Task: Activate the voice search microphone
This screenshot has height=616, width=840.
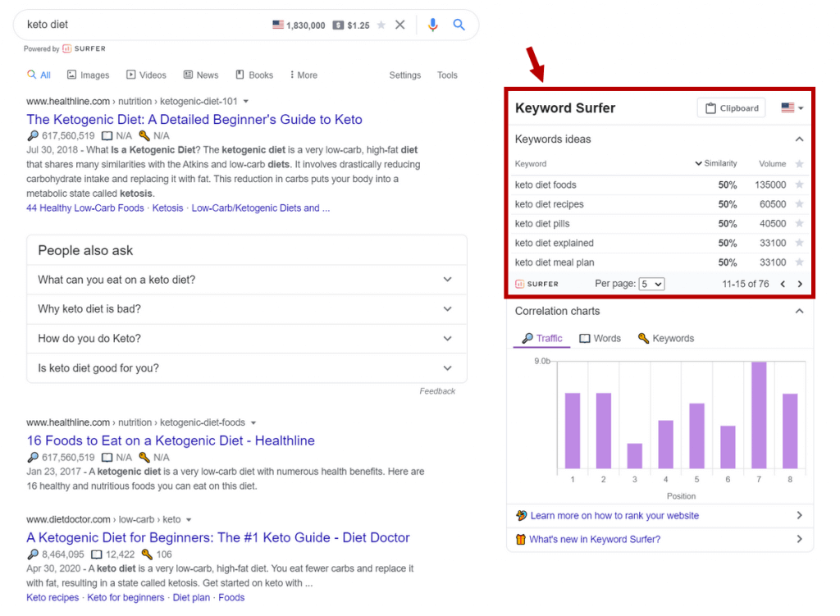Action: [433, 25]
